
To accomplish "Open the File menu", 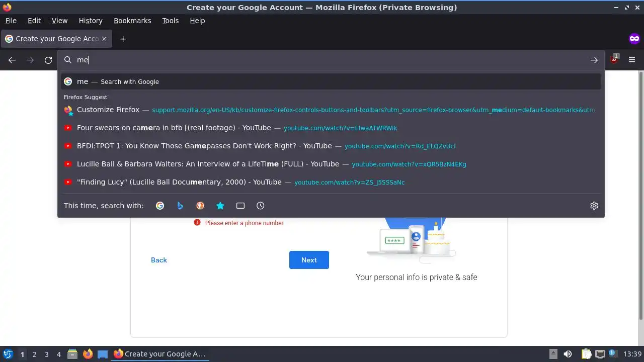I will 11,21.
